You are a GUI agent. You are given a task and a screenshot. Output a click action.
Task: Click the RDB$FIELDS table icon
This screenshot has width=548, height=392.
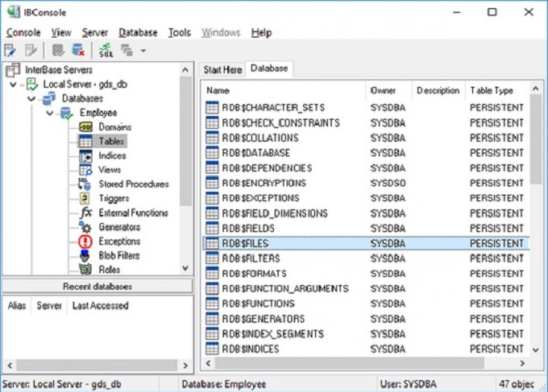[212, 228]
